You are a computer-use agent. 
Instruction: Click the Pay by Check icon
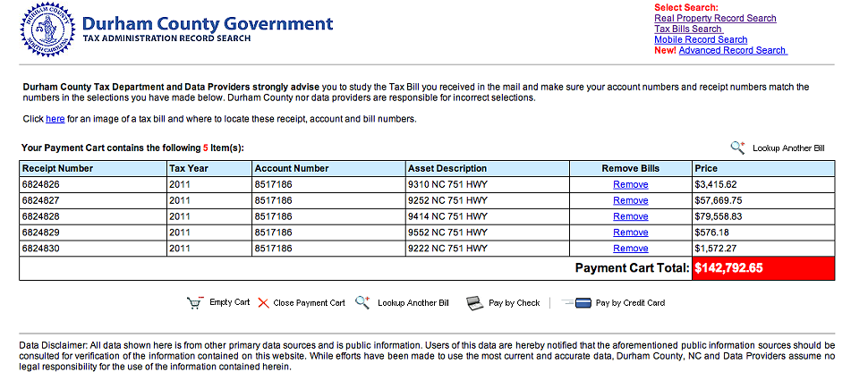click(x=474, y=303)
